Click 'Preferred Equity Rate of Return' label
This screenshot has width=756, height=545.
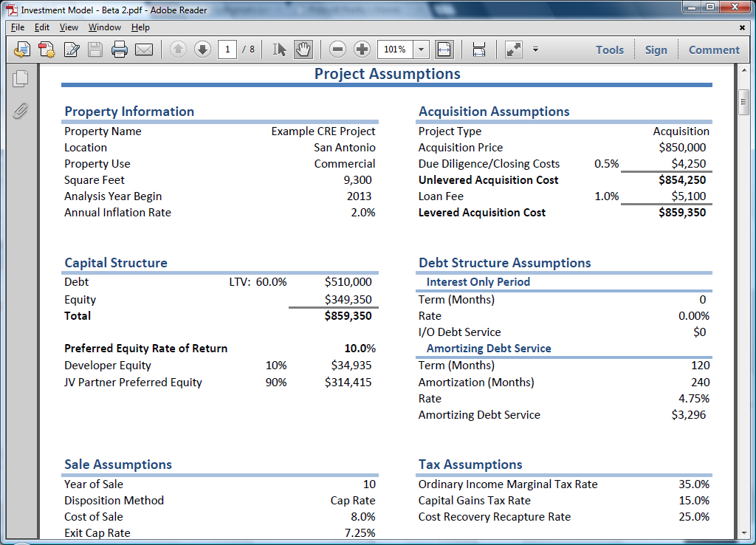pyautogui.click(x=145, y=349)
